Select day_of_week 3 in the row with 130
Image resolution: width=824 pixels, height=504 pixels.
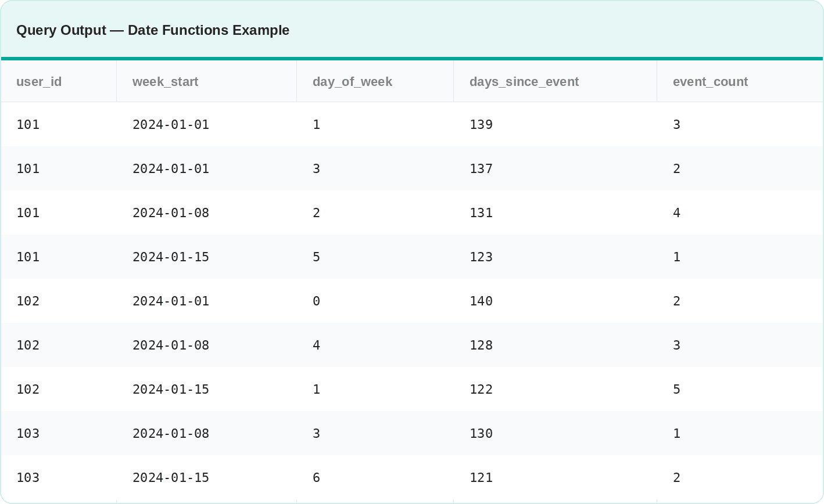tap(316, 433)
